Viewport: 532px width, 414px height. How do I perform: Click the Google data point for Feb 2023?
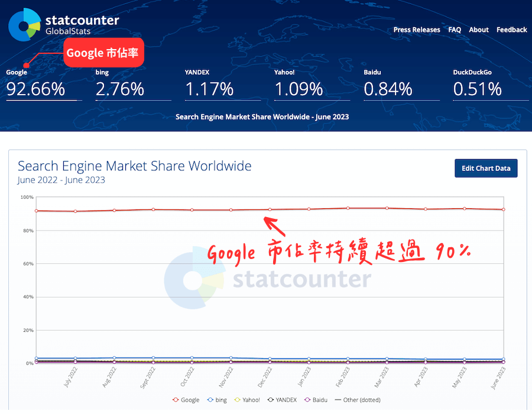tap(348, 208)
